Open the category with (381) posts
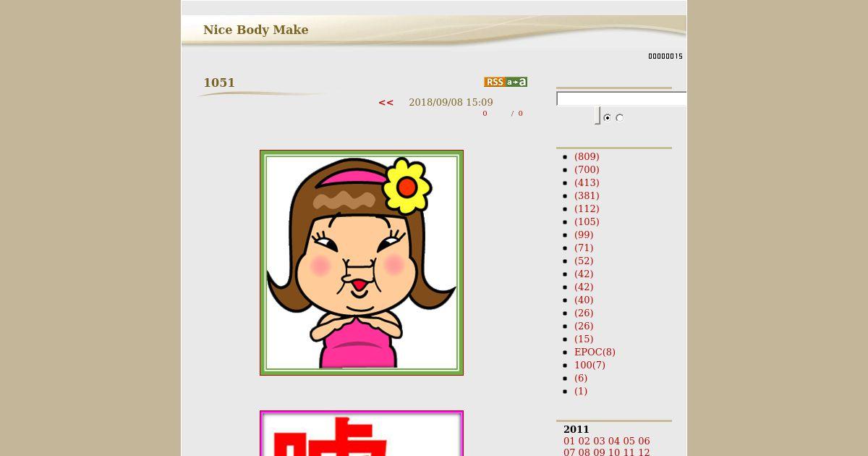 click(x=587, y=195)
